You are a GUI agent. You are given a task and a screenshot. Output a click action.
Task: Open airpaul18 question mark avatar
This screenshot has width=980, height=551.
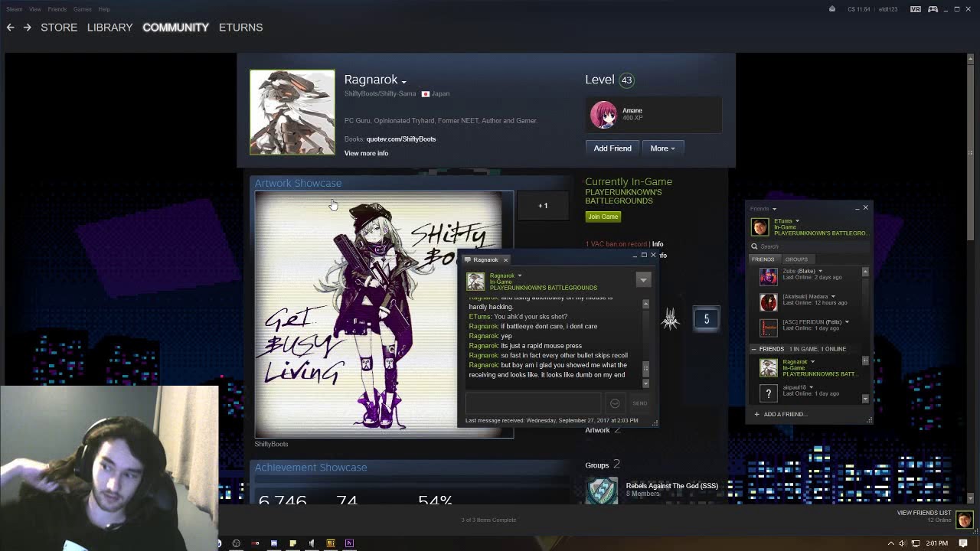[x=768, y=393]
